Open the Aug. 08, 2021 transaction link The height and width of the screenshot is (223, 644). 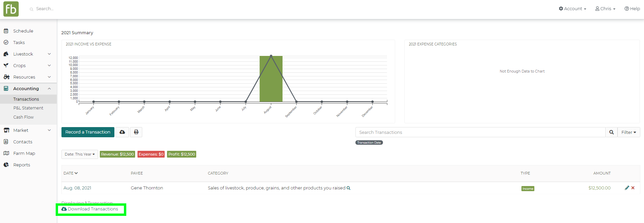pyautogui.click(x=77, y=188)
